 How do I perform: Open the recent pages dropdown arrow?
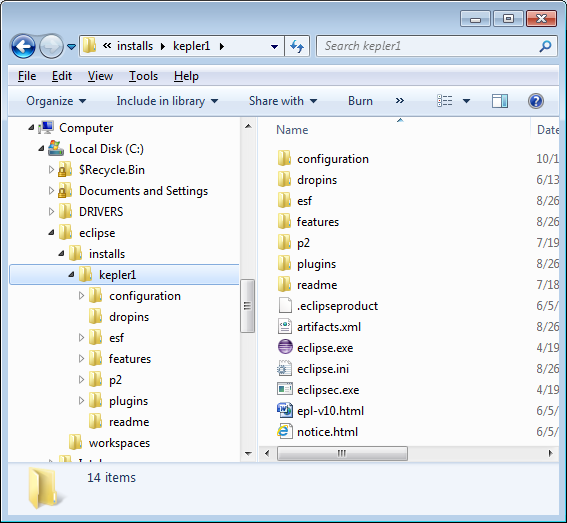[71, 47]
